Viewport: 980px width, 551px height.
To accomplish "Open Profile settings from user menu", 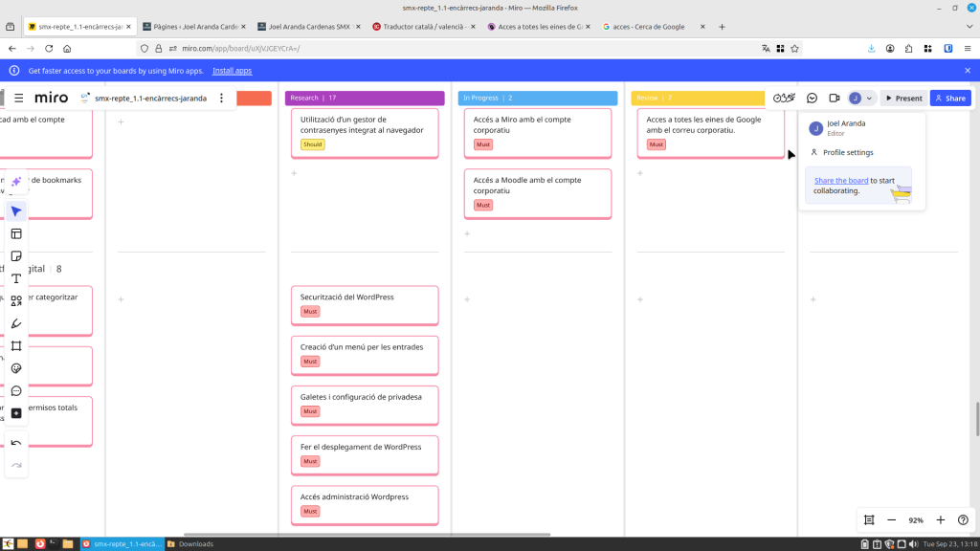I will point(847,153).
